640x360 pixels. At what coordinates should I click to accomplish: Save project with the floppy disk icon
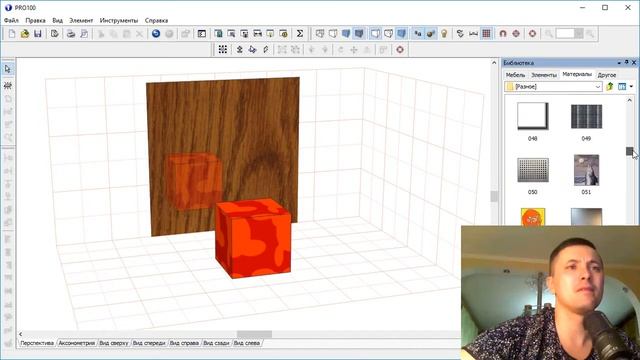[38, 34]
